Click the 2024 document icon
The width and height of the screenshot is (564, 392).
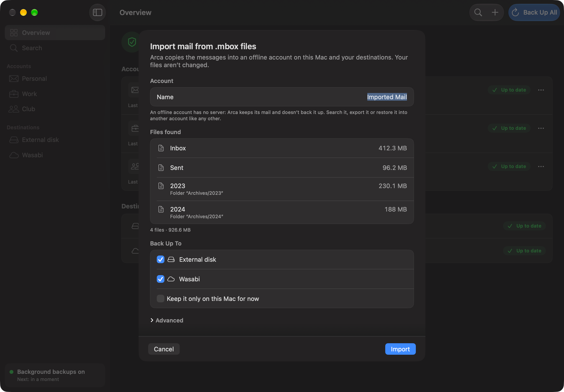pos(161,209)
